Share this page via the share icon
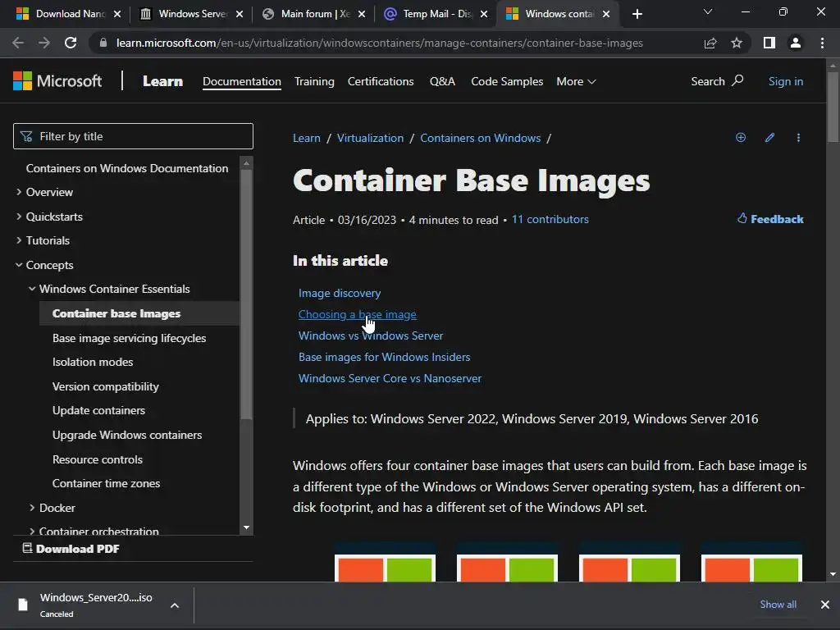 click(x=710, y=43)
